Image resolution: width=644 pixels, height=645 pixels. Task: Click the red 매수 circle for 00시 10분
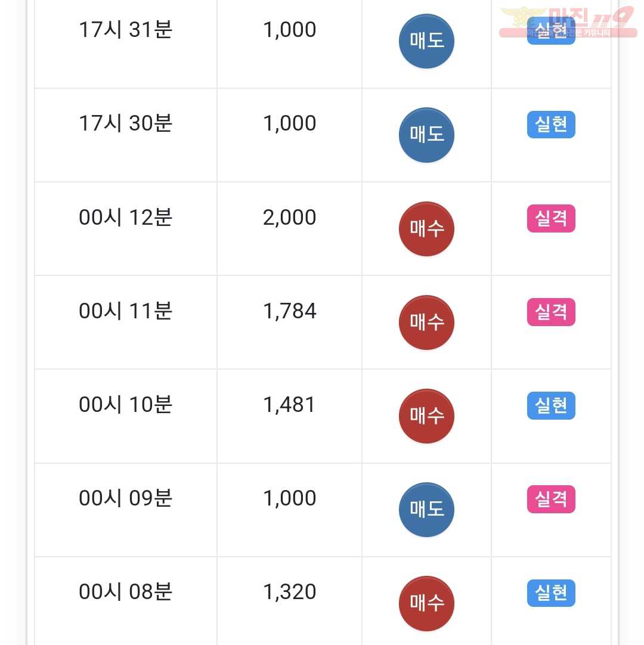click(426, 416)
